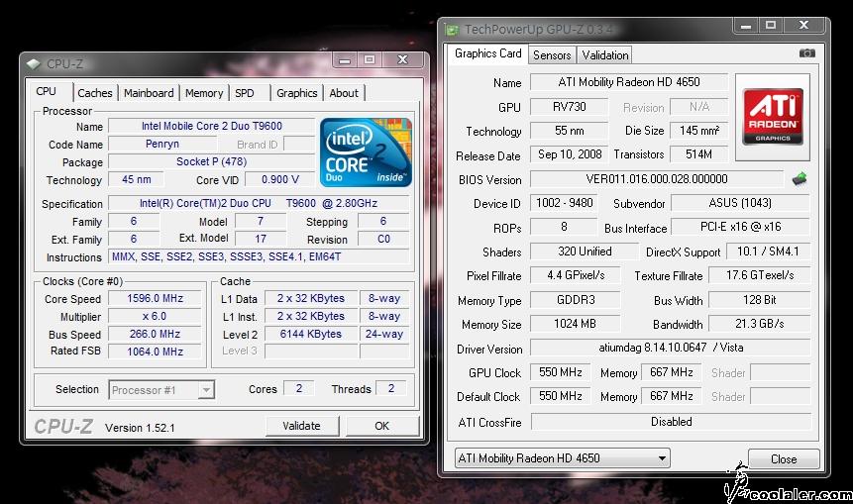Image resolution: width=853 pixels, height=504 pixels.
Task: Click the Code Name field Penryn
Action: [162, 145]
